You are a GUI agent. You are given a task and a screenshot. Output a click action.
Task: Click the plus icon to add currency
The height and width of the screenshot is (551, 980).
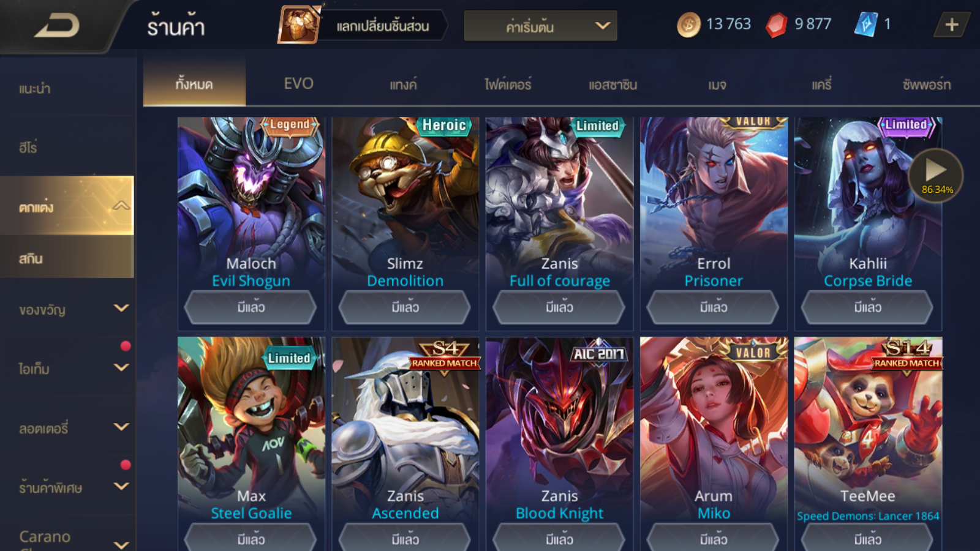[951, 25]
